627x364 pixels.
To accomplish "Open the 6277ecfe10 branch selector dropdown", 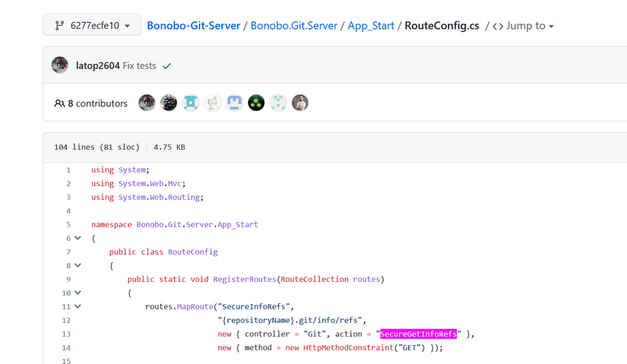I will 92,26.
